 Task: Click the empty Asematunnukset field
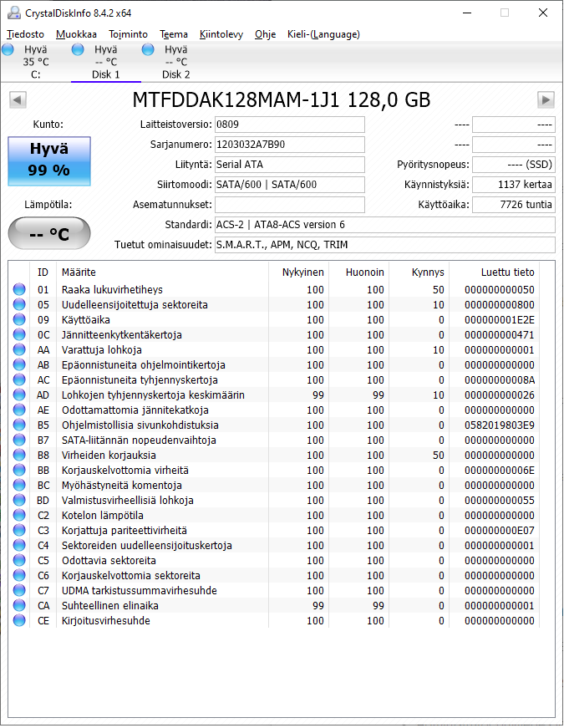click(x=290, y=204)
